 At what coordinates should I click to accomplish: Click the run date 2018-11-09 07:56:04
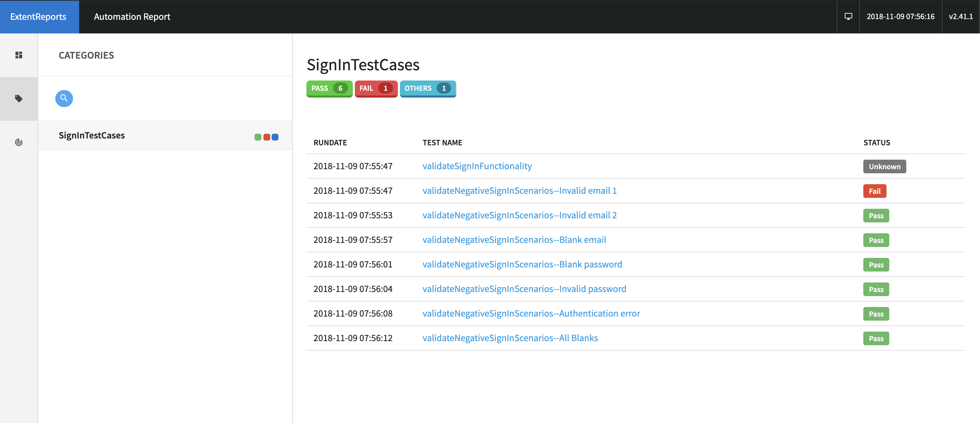pyautogui.click(x=353, y=289)
